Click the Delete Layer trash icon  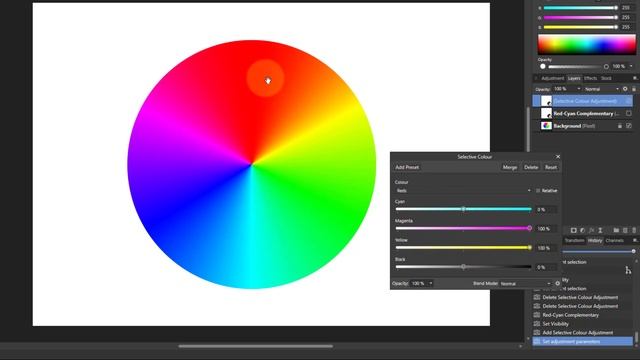(634, 231)
